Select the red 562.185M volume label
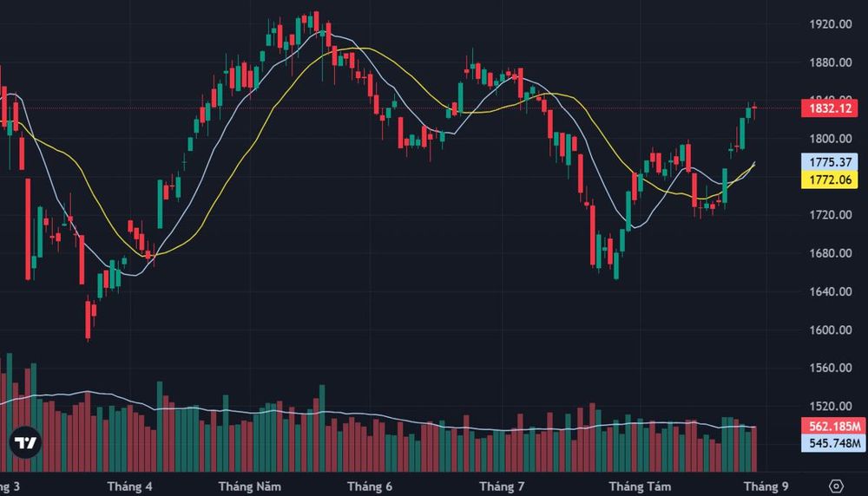The image size is (868, 496). [833, 427]
